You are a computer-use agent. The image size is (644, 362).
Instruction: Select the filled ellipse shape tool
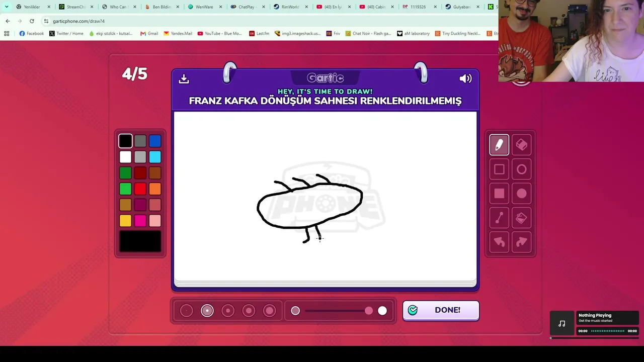click(x=521, y=194)
